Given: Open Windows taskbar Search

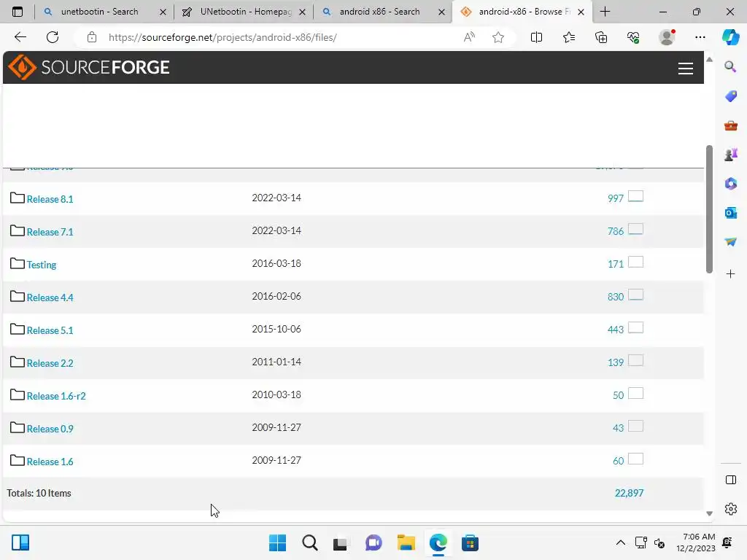Looking at the screenshot, I should pyautogui.click(x=309, y=542).
